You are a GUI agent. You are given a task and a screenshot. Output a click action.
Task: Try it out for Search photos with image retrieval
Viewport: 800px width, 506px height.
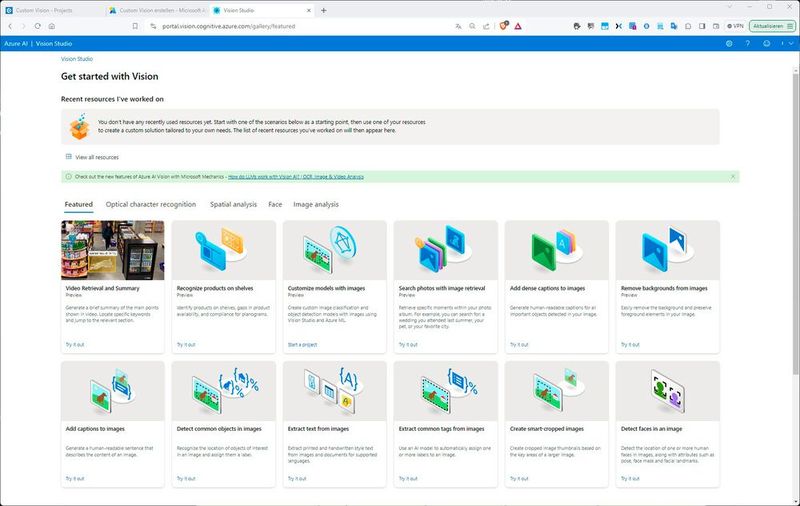pos(408,345)
